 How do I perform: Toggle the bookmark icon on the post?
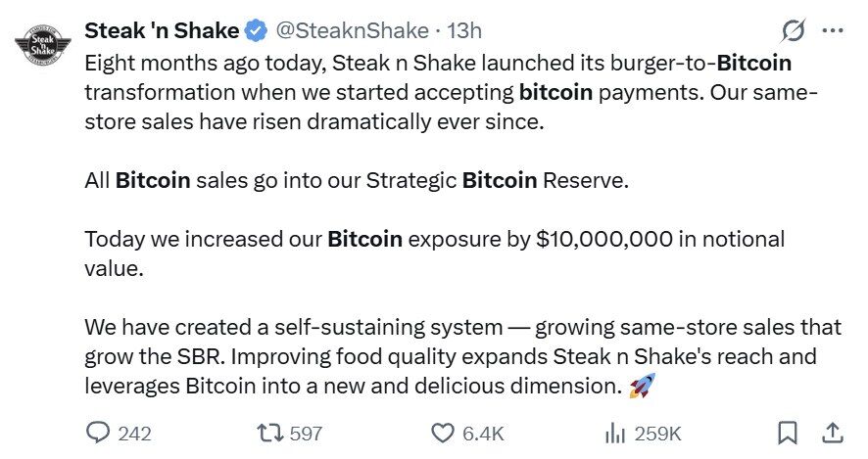pyautogui.click(x=787, y=432)
